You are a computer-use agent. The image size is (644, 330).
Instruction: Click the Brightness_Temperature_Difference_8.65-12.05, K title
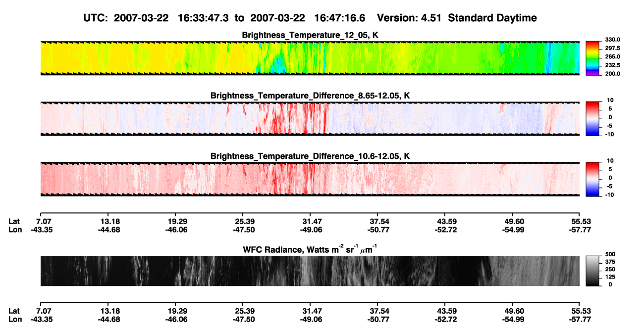[310, 95]
